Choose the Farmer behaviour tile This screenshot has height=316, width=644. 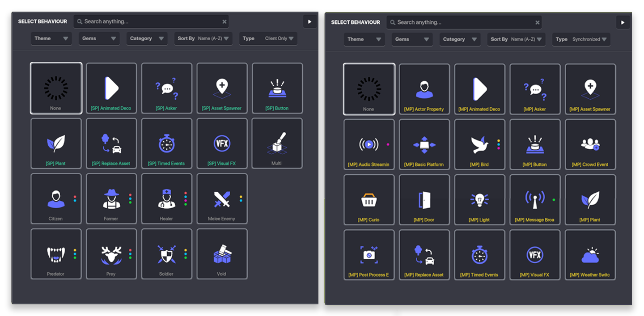pyautogui.click(x=111, y=198)
